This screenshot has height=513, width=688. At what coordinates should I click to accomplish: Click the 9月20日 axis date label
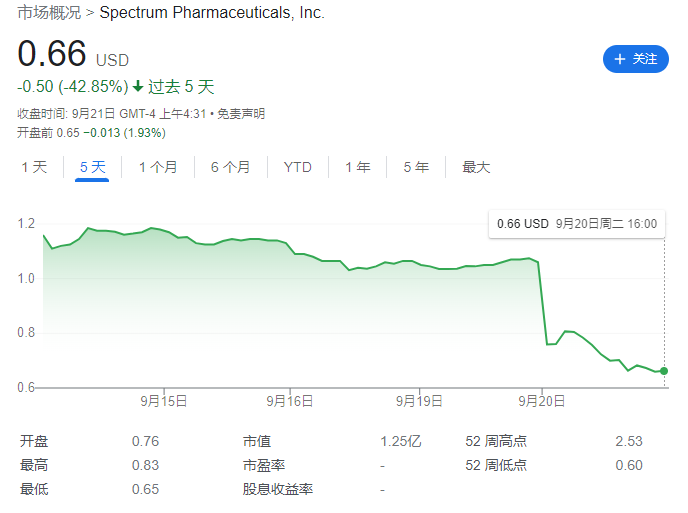coord(541,401)
